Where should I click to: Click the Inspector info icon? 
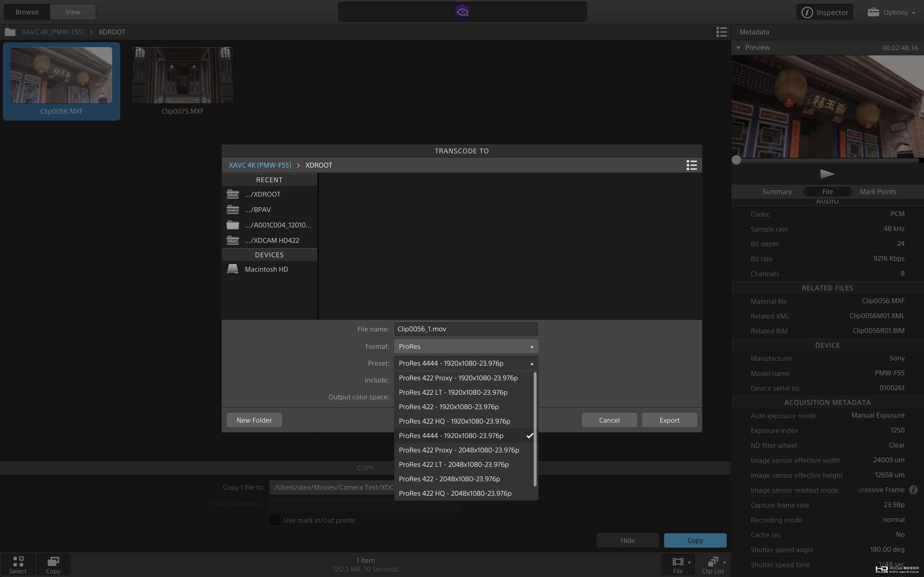[x=807, y=12]
